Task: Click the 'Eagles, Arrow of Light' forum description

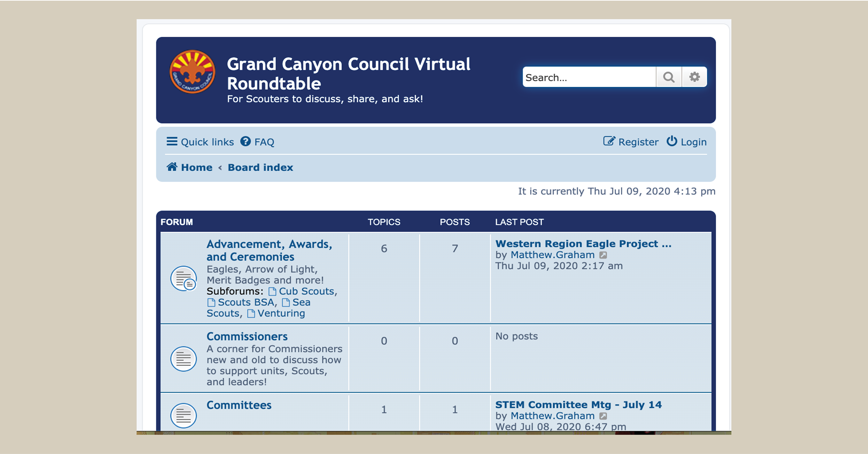Action: (265, 275)
